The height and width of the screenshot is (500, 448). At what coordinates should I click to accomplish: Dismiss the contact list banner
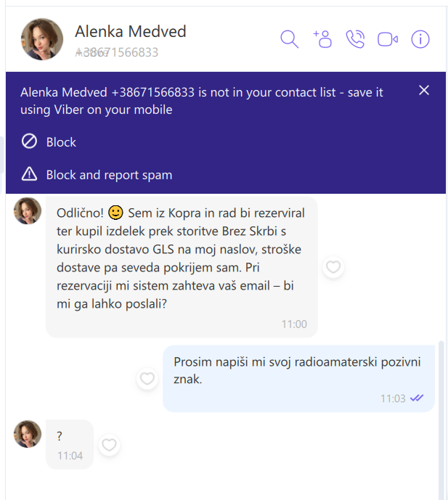(424, 90)
